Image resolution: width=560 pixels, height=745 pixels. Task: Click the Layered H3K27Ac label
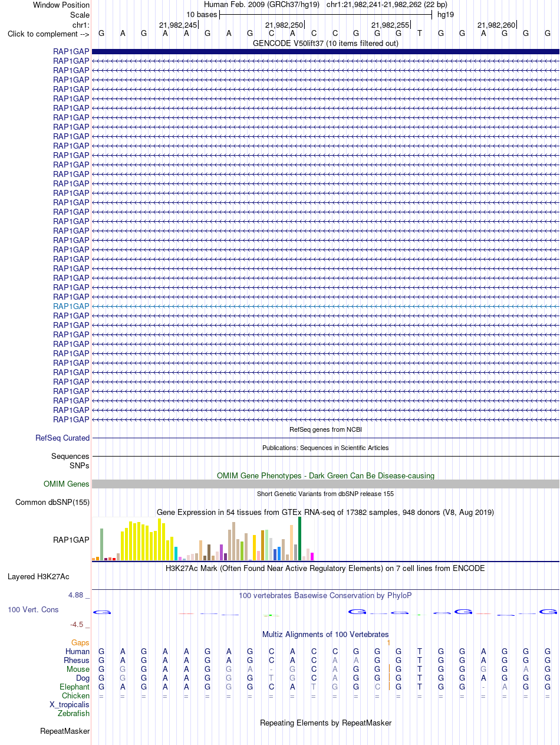coord(38,576)
